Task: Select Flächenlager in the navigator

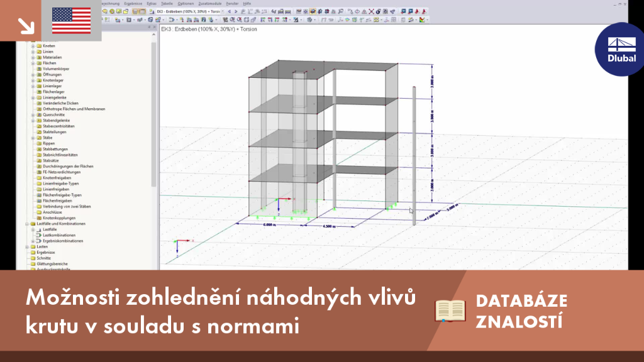Action: (x=54, y=92)
